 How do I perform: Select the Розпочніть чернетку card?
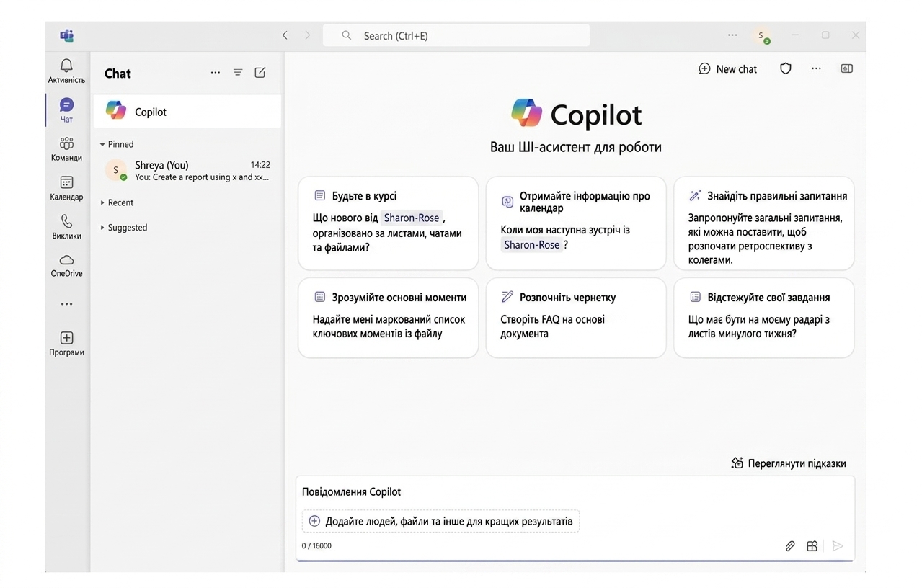pos(576,318)
